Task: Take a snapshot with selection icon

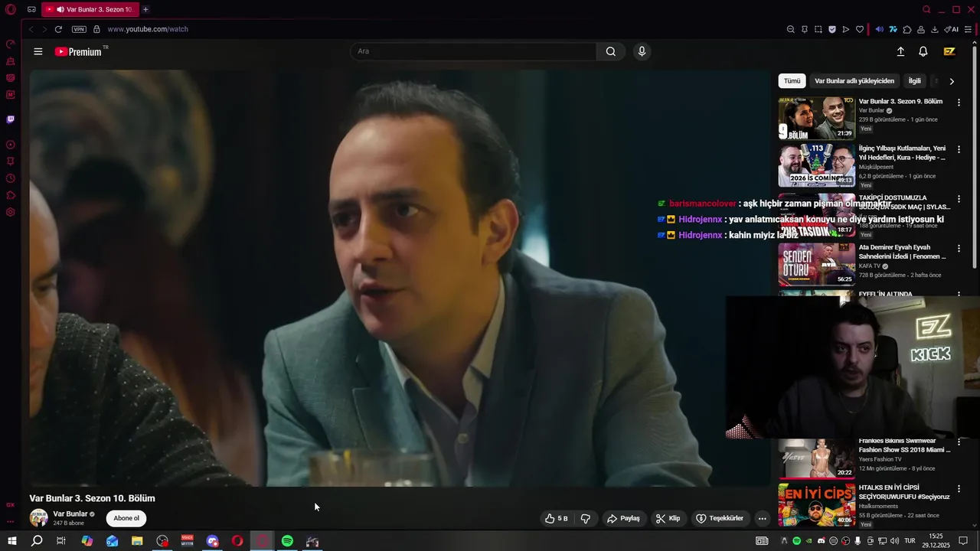Action: [x=818, y=29]
